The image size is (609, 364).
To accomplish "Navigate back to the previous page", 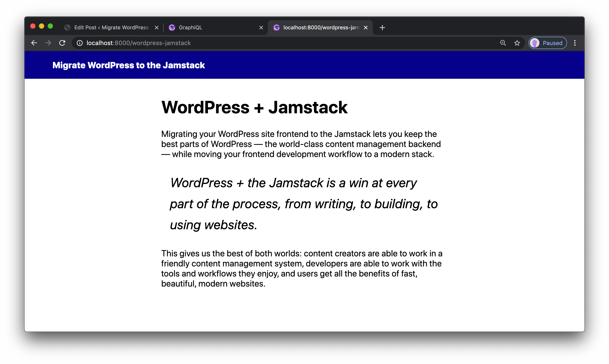I will point(34,43).
